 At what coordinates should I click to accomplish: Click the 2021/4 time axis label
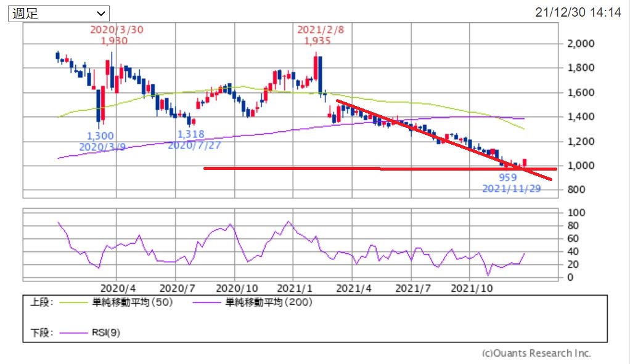354,288
